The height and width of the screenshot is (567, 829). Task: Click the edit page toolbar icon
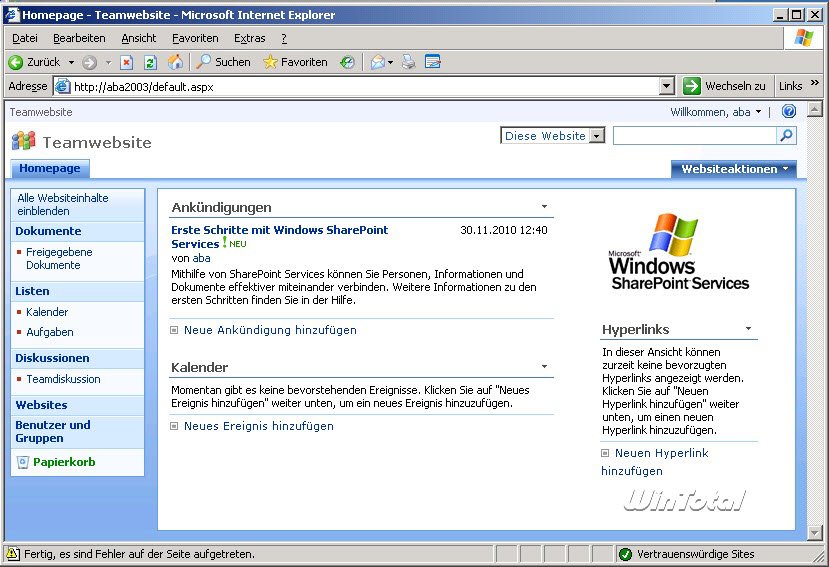tap(432, 62)
